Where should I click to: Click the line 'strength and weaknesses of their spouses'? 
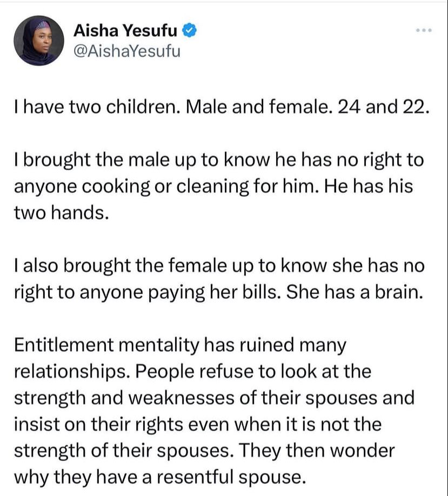pos(214,398)
